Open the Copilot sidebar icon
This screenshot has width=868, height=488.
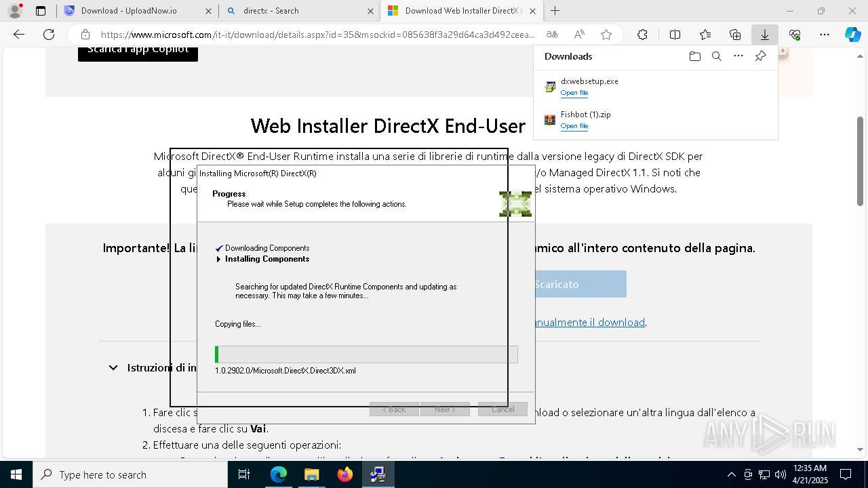[852, 35]
